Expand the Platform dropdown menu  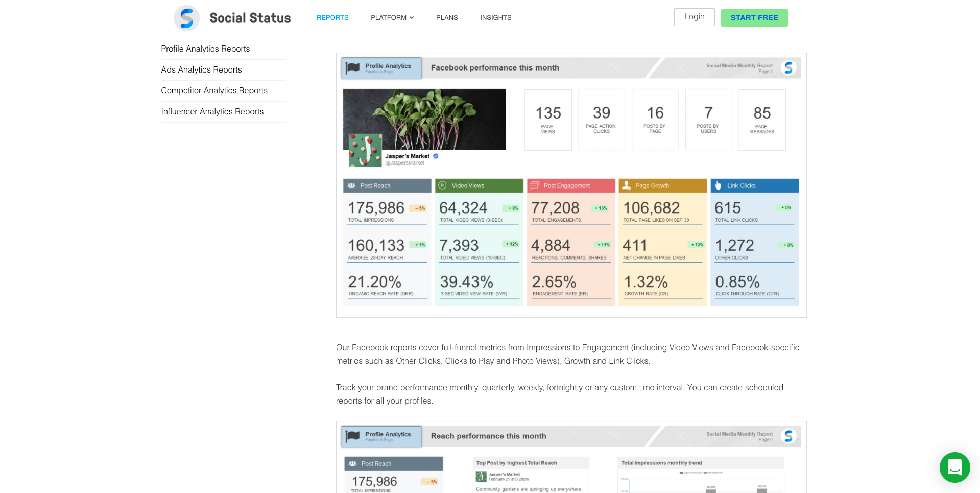[392, 17]
